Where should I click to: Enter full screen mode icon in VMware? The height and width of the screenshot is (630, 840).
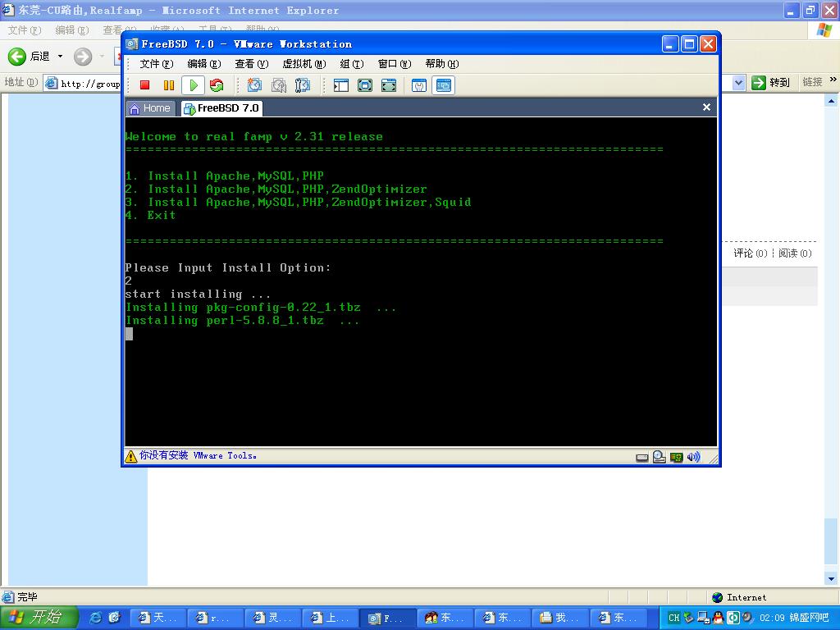(x=389, y=85)
